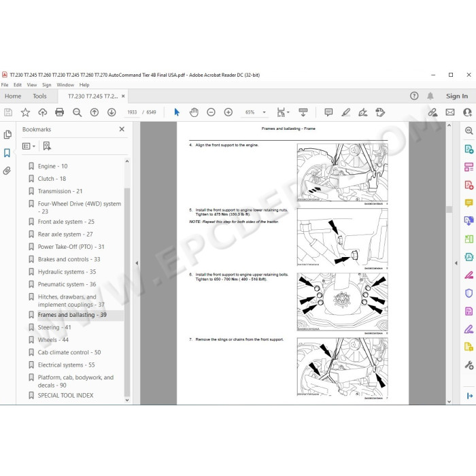This screenshot has width=476, height=476.
Task: Add file to starred with star icon
Action: (25, 112)
